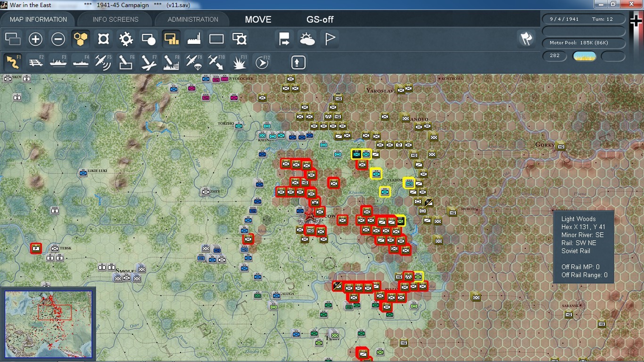The height and width of the screenshot is (362, 644).
Task: Select F1 move mode icon
Action: point(13,62)
